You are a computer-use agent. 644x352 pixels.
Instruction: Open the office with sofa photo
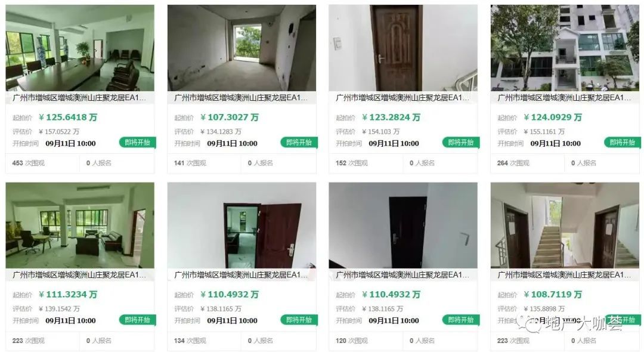click(x=80, y=225)
